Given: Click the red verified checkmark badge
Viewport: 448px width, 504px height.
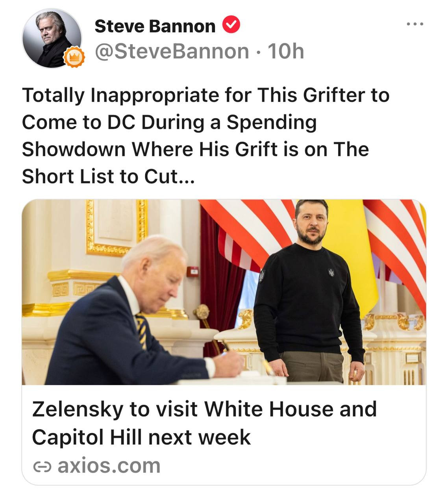Looking at the screenshot, I should [x=231, y=25].
